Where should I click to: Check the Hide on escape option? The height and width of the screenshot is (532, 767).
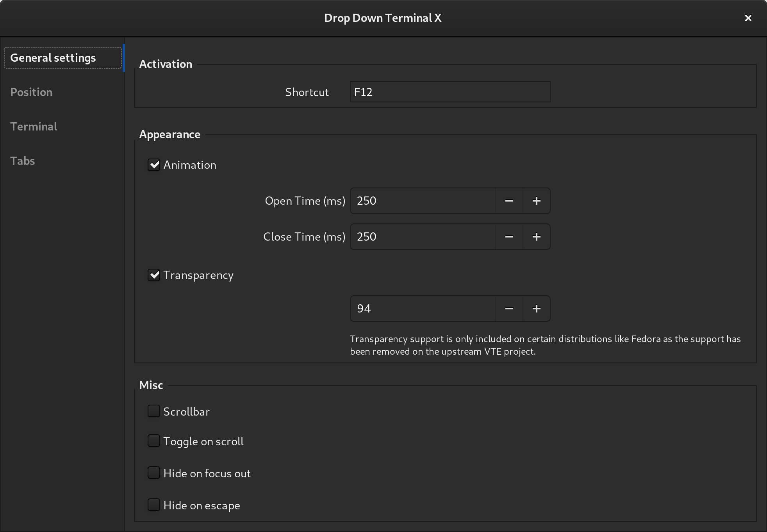(154, 505)
